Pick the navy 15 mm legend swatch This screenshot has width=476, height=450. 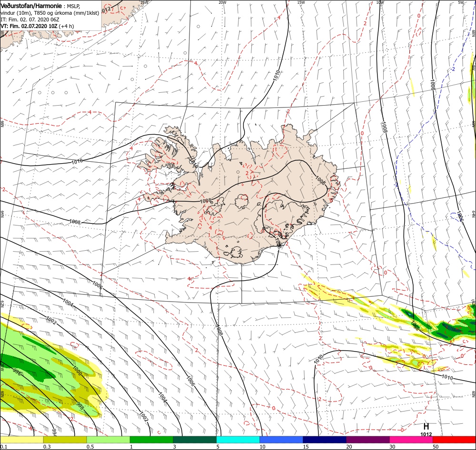[325, 440]
